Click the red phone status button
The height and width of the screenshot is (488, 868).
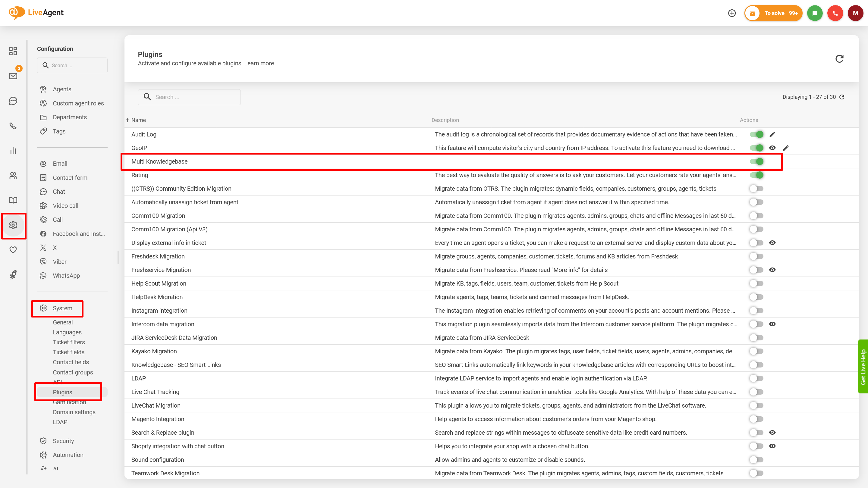[x=835, y=13]
